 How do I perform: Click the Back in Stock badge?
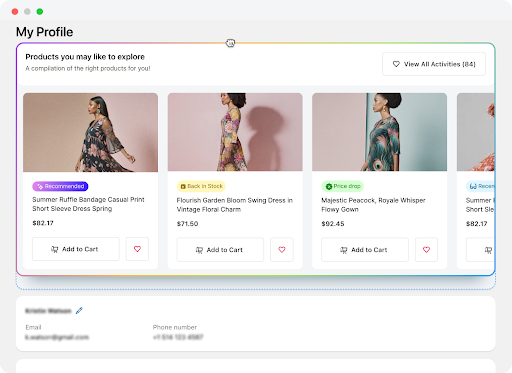tap(201, 186)
